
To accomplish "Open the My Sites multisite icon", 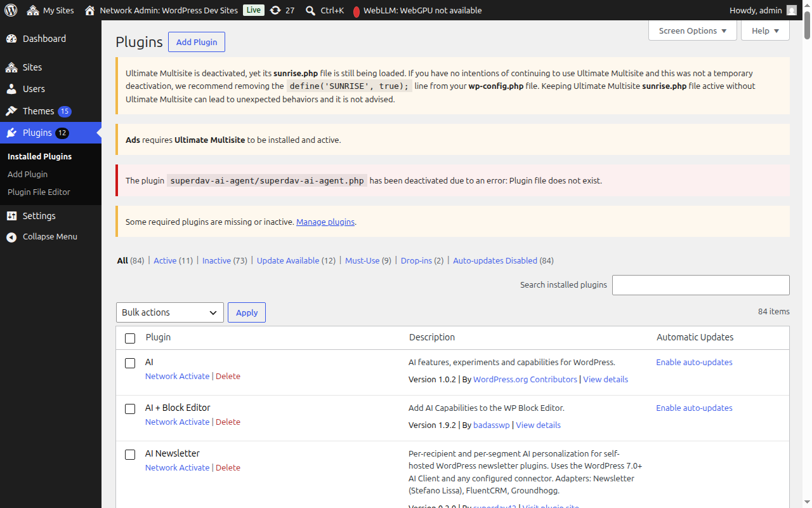I will click(33, 10).
